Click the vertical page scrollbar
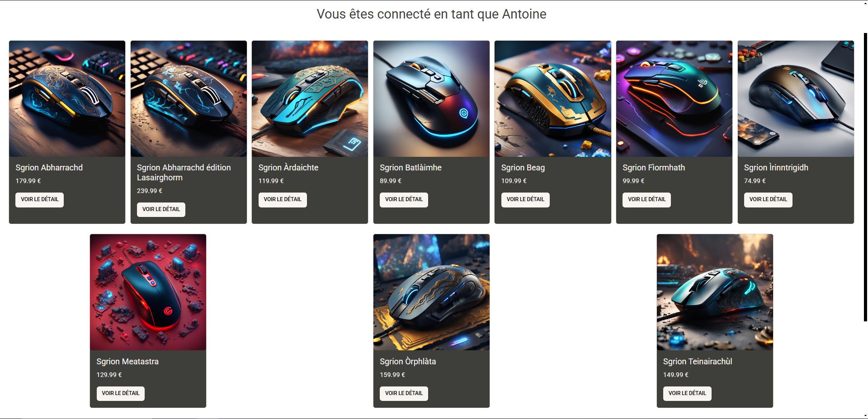This screenshot has height=419, width=868. coord(865,177)
